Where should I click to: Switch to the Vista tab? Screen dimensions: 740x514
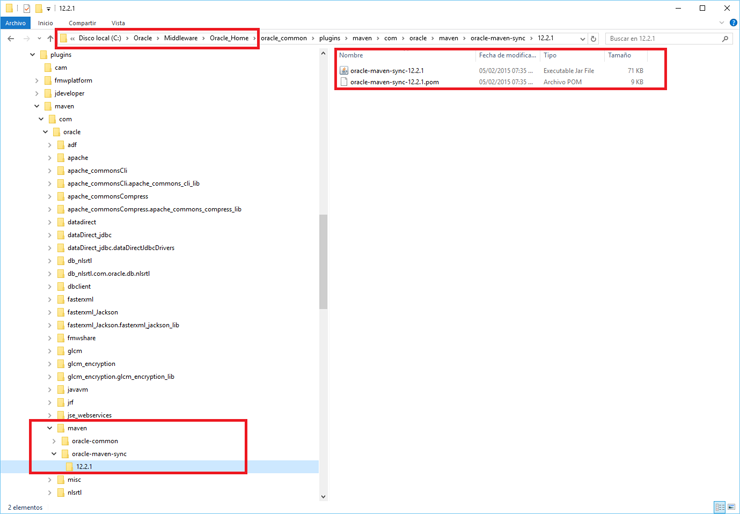(118, 23)
